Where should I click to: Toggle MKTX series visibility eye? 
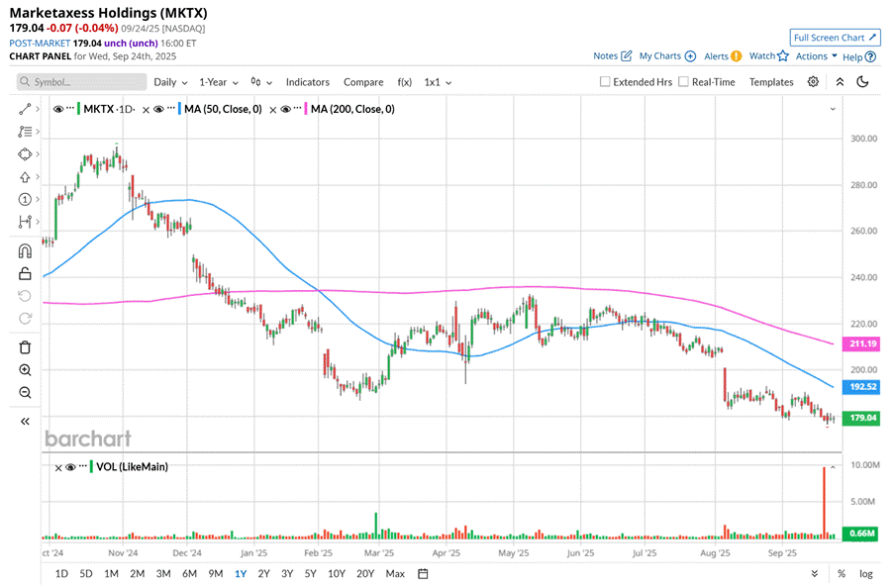pyautogui.click(x=57, y=109)
